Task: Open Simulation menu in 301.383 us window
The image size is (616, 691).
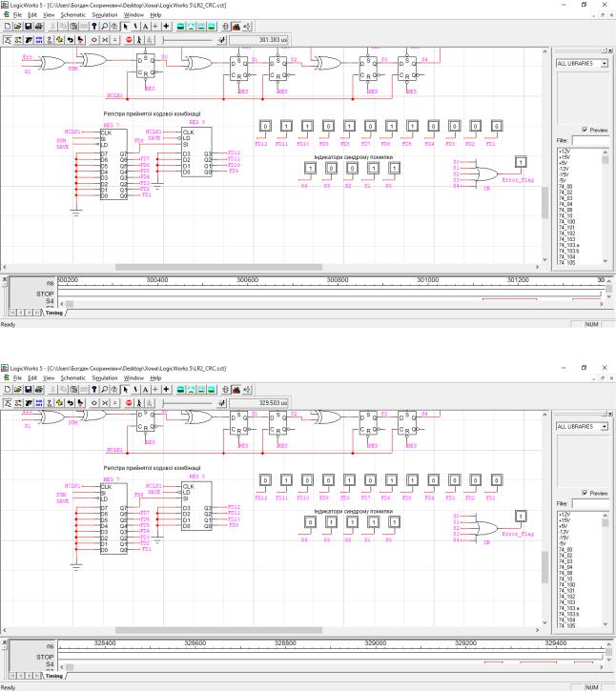Action: (105, 15)
